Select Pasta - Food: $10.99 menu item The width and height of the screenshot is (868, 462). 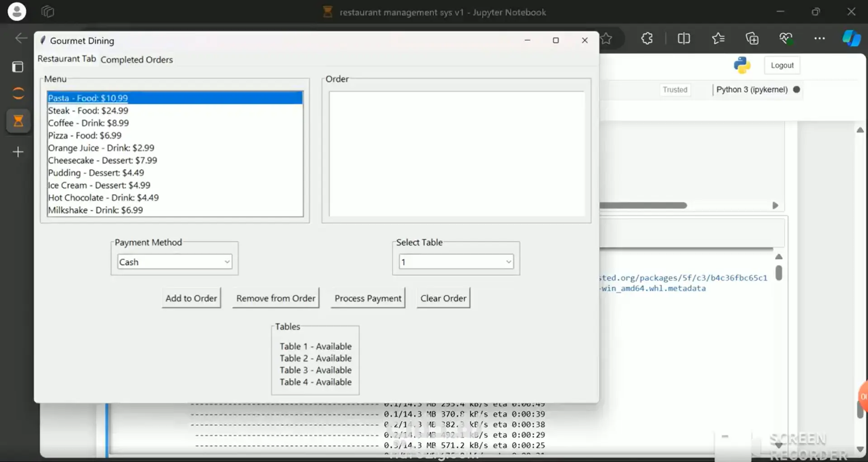175,98
